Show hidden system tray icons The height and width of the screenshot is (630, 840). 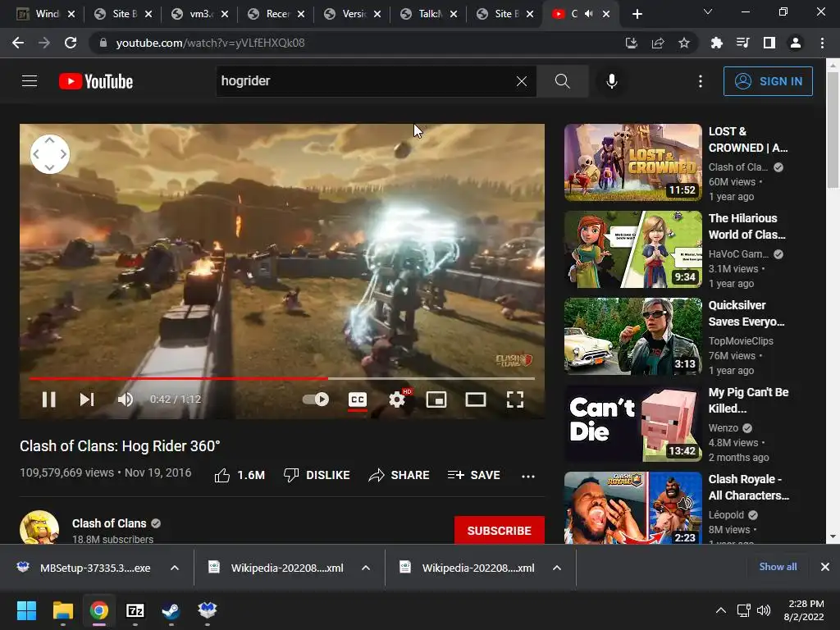pos(721,610)
